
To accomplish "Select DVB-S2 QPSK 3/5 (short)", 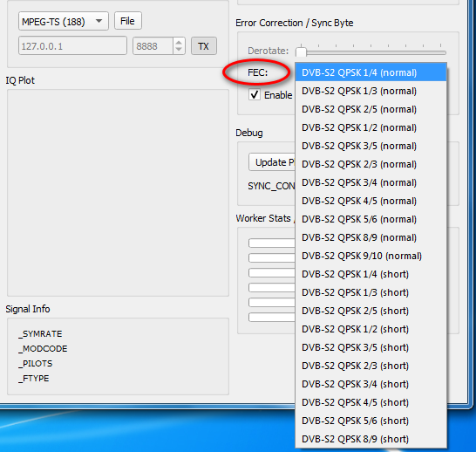I will coord(371,347).
